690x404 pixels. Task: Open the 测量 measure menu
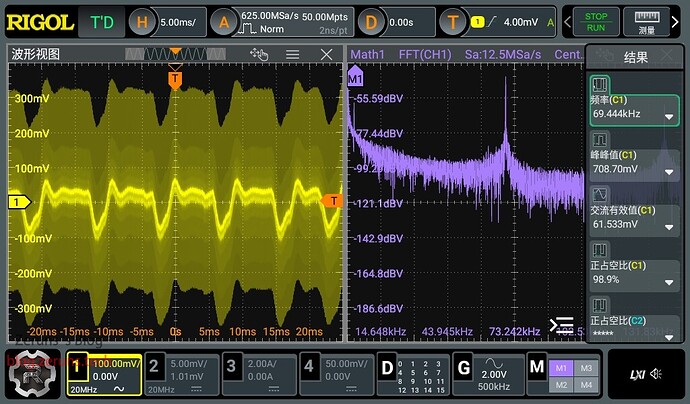point(646,21)
